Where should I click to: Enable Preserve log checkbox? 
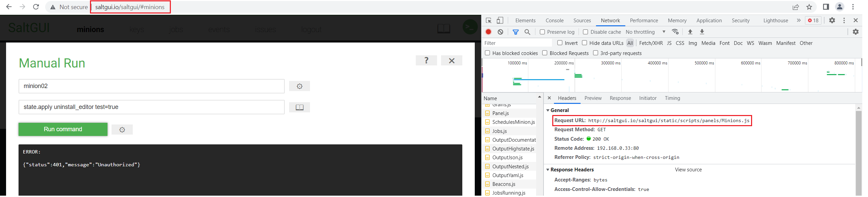542,32
